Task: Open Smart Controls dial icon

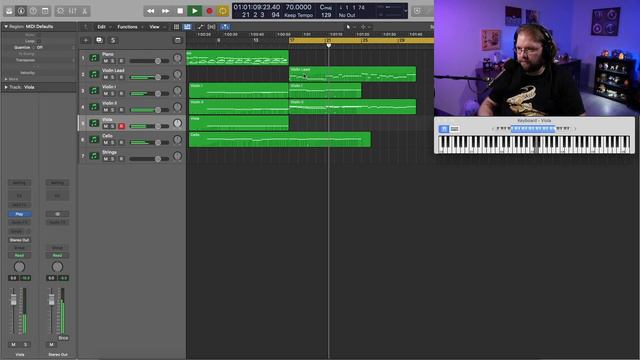Action: (x=60, y=11)
